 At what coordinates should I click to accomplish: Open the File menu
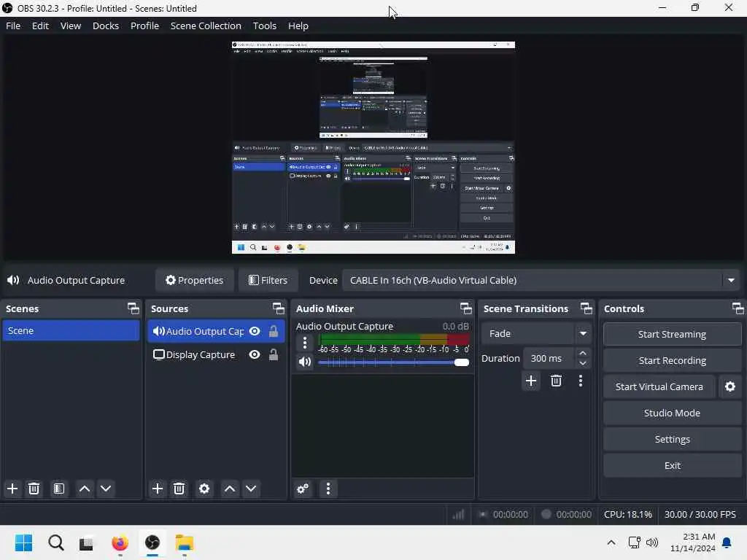(x=13, y=26)
